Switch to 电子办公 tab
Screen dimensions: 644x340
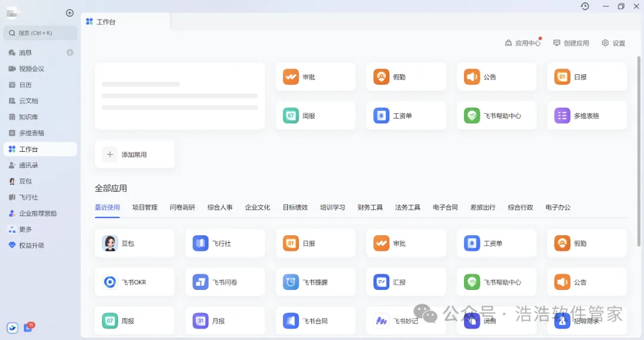558,208
